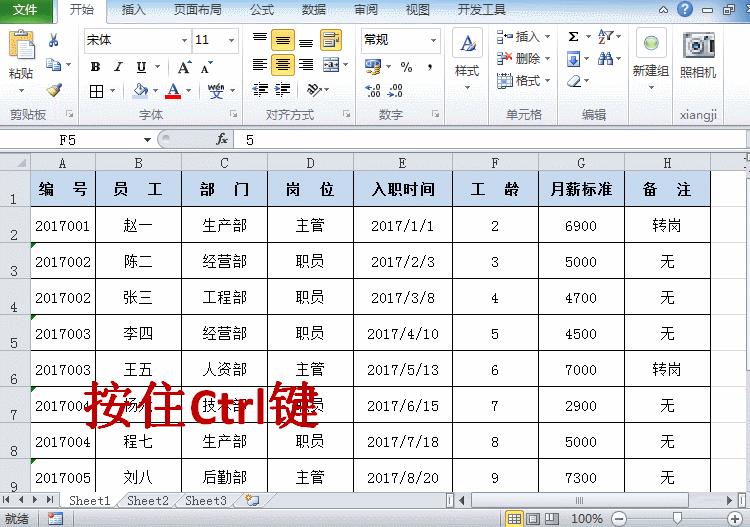Align text right
Image resolution: width=750 pixels, height=527 pixels.
click(x=306, y=65)
